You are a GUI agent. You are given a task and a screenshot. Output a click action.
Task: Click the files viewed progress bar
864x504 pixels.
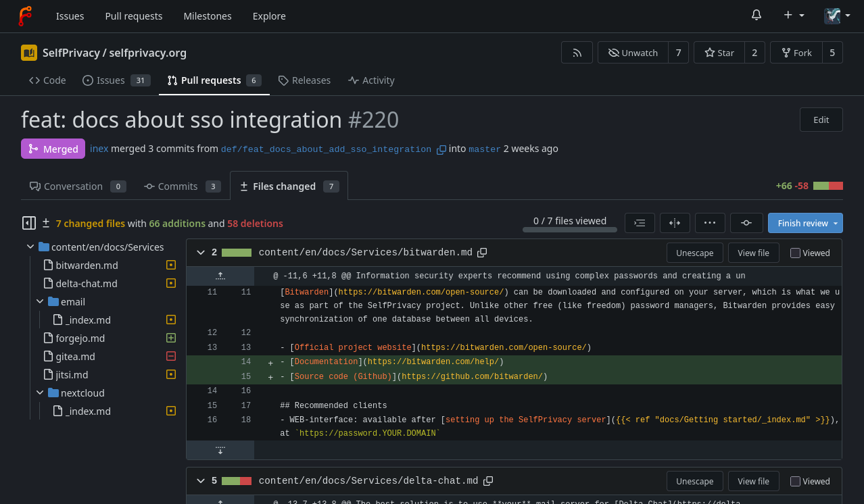569,230
